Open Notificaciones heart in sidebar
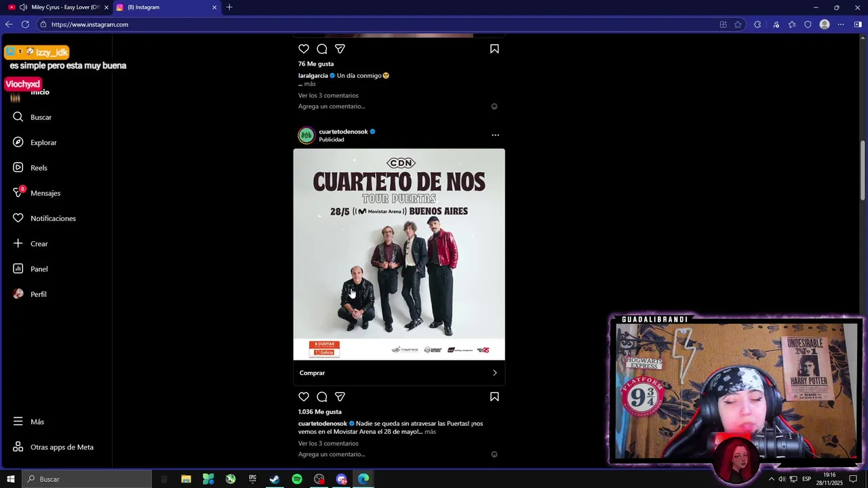 (44, 218)
